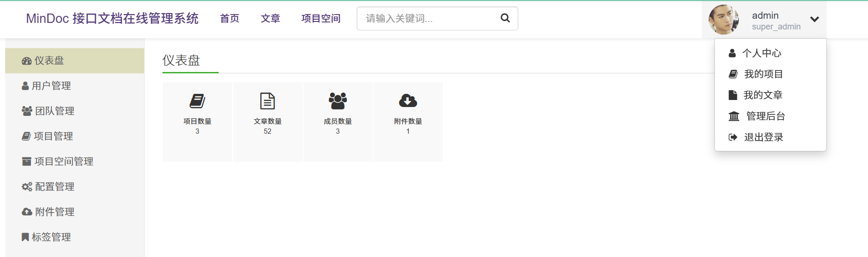Click the person icon beside 个人中心
The width and height of the screenshot is (868, 257).
click(732, 53)
